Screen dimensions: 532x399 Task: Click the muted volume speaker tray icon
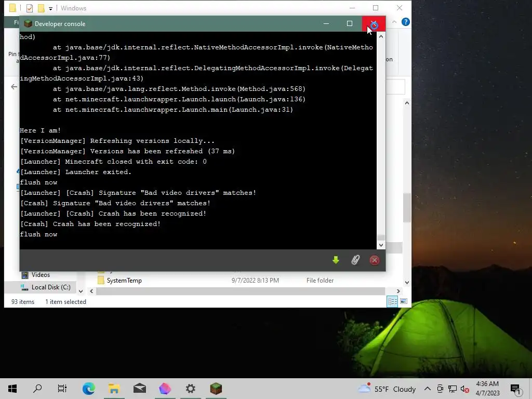[x=465, y=389]
